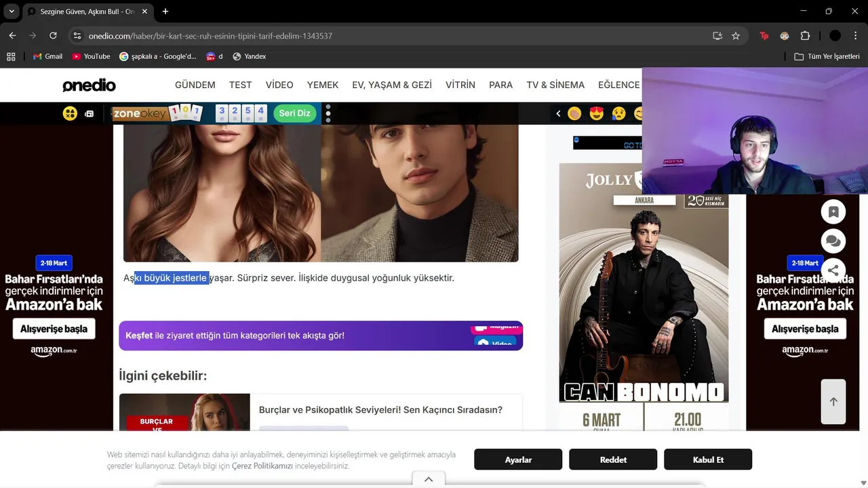Click Alışverişe başla in right Amazon ad
Image resolution: width=868 pixels, height=488 pixels.
tap(805, 329)
